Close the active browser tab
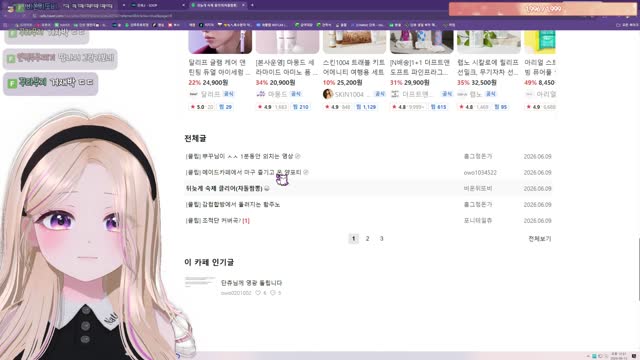The height and width of the screenshot is (360, 640). [x=243, y=5]
